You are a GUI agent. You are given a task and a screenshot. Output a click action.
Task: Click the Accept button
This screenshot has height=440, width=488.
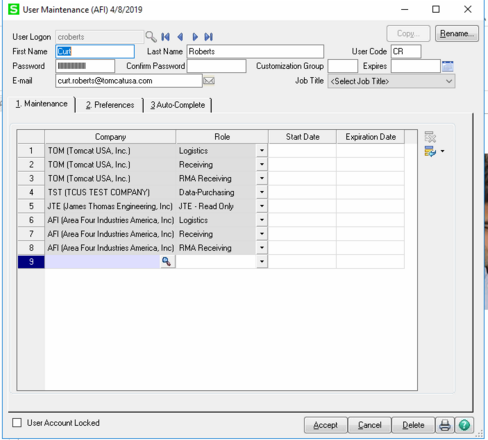[325, 425]
